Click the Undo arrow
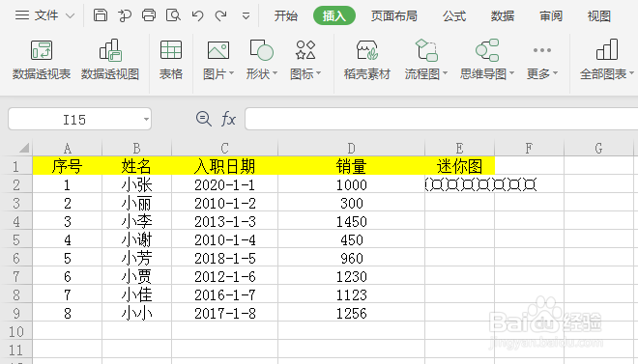 point(197,15)
